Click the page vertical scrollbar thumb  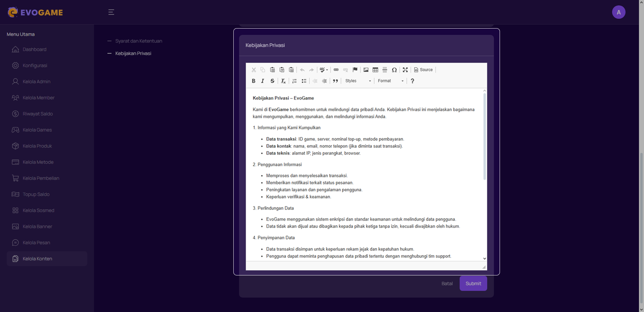641,228
